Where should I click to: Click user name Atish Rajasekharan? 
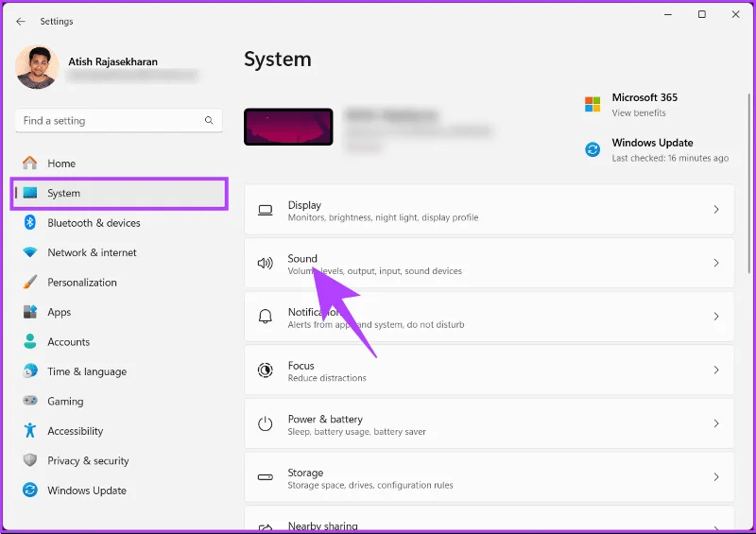coord(112,61)
